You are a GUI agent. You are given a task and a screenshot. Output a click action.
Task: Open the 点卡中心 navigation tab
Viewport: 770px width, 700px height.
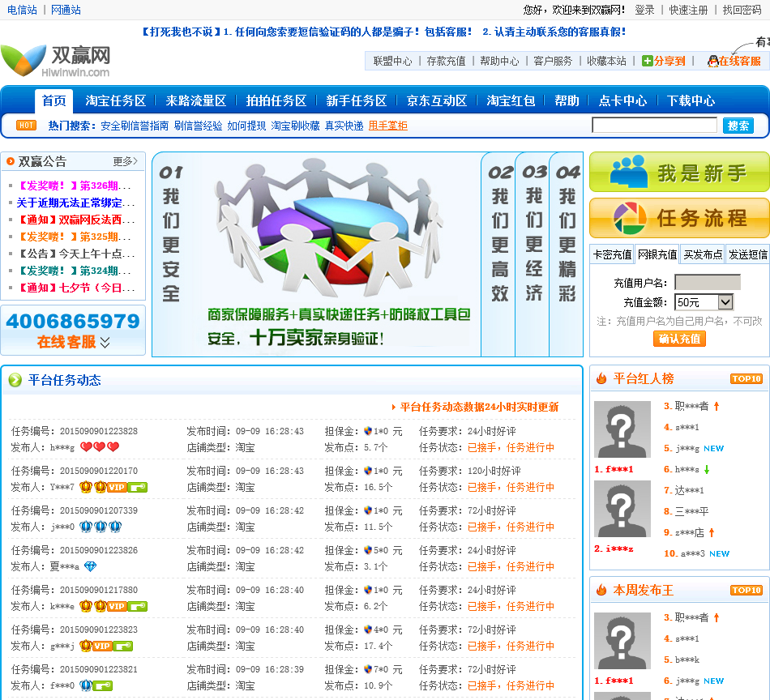click(x=622, y=100)
